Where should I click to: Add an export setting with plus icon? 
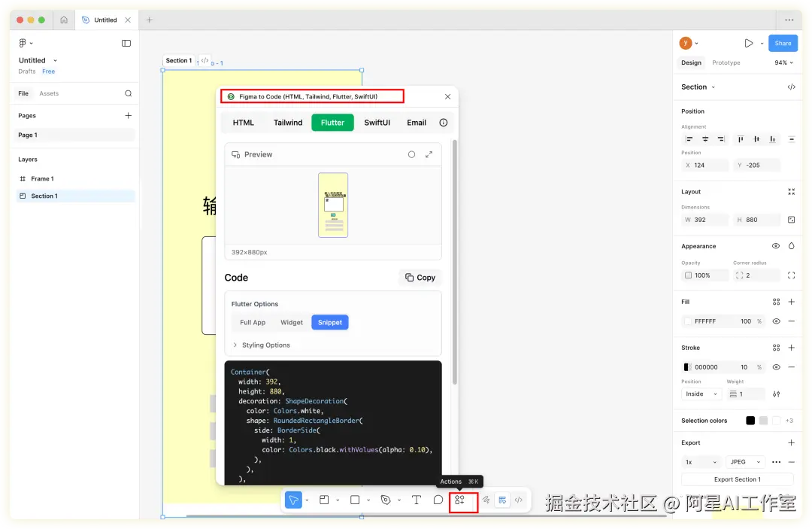791,442
